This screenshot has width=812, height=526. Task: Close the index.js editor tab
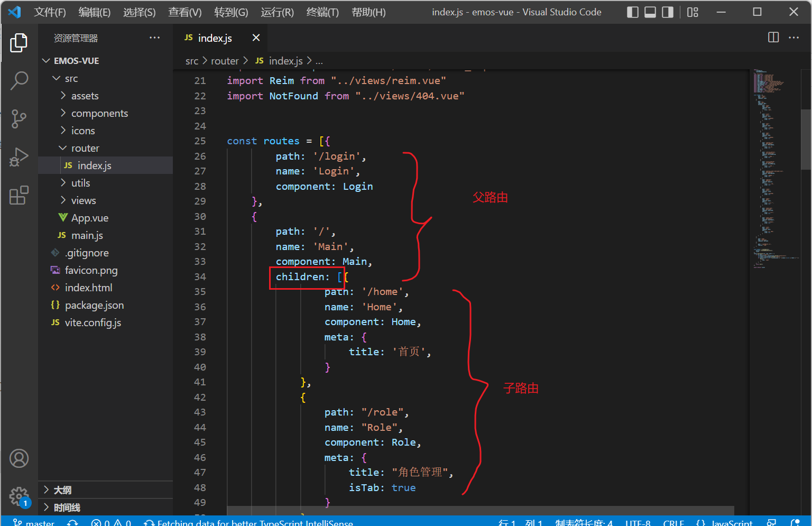point(256,38)
